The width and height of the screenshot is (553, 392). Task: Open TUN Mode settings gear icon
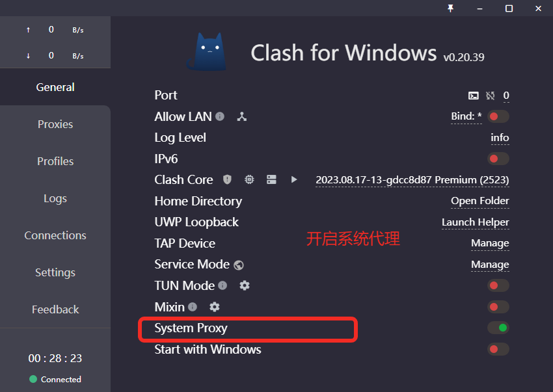[x=245, y=285]
